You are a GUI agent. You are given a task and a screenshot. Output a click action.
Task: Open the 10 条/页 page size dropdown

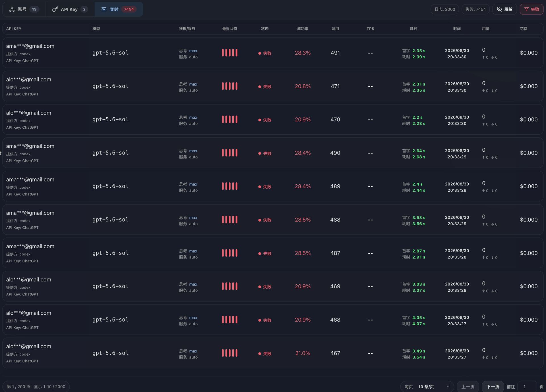pos(427,387)
